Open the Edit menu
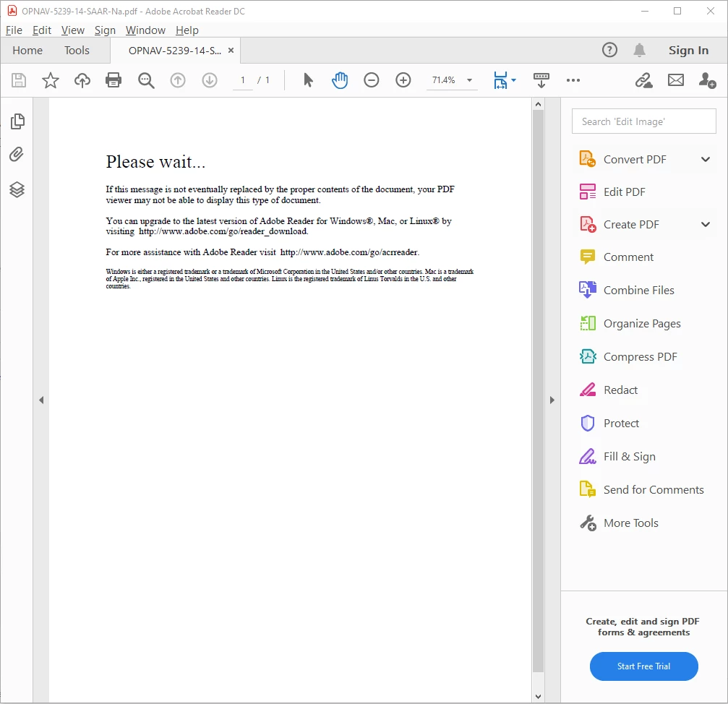This screenshot has width=728, height=704. 42,30
